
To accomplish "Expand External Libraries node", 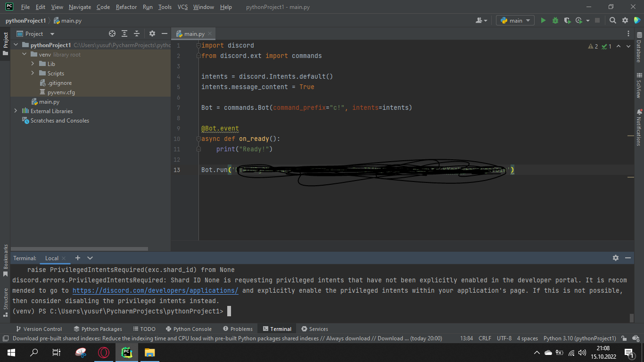I will [x=16, y=111].
